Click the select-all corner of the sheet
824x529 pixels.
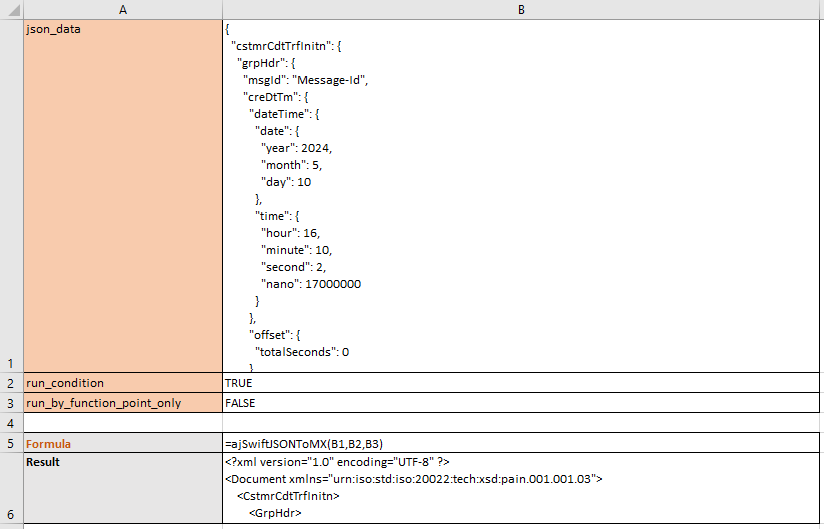[x=10, y=9]
